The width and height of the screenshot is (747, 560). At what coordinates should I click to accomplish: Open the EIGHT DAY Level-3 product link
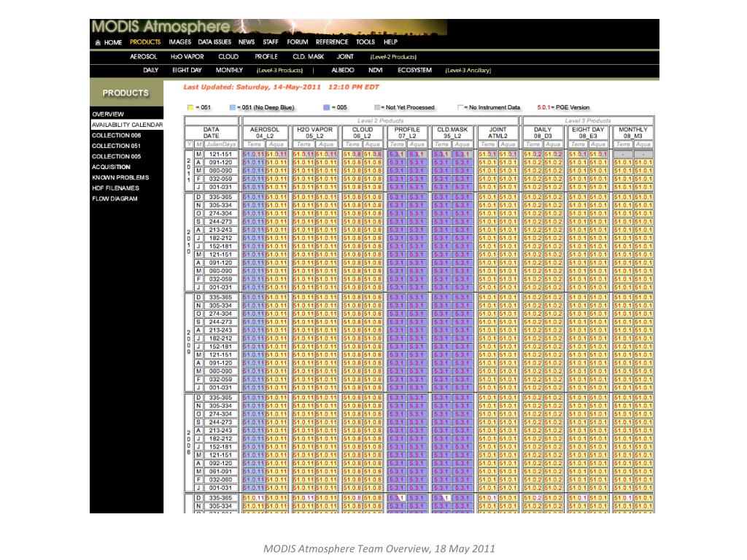pyautogui.click(x=187, y=70)
